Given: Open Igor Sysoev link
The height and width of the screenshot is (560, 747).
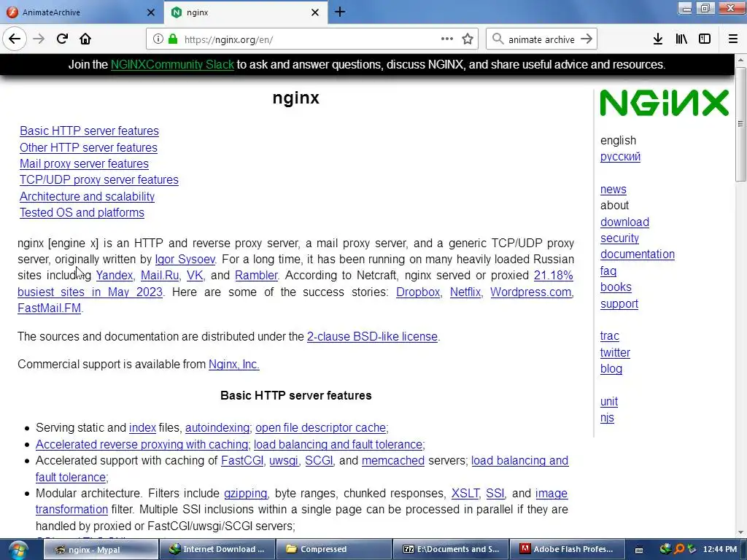Looking at the screenshot, I should (185, 260).
